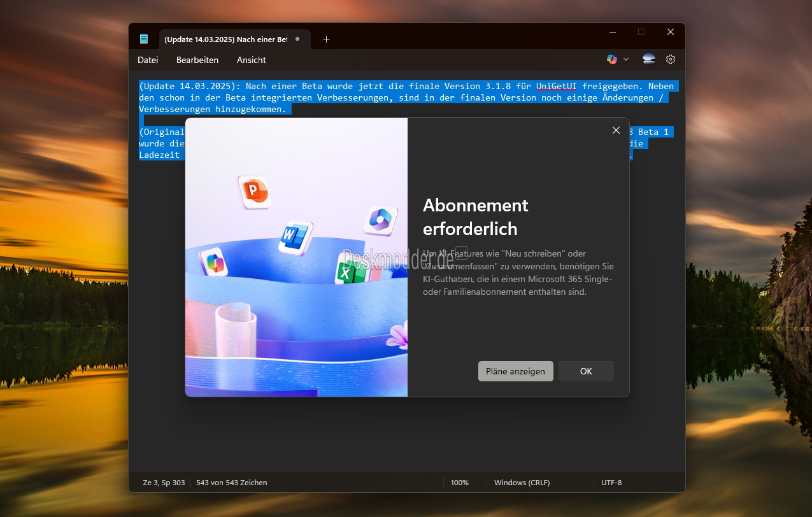812x517 pixels.
Task: Click "543 von 543 Zeichen" in status bar
Action: pyautogui.click(x=232, y=483)
